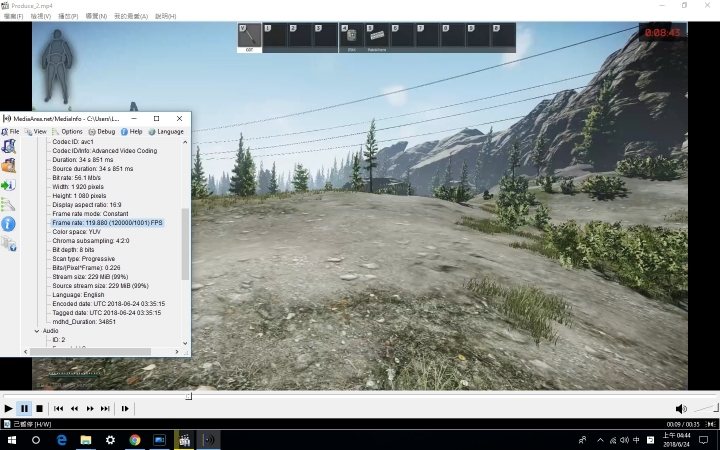720x450 pixels.
Task: Open the 檔案(F) menu in media player
Action: [x=13, y=16]
